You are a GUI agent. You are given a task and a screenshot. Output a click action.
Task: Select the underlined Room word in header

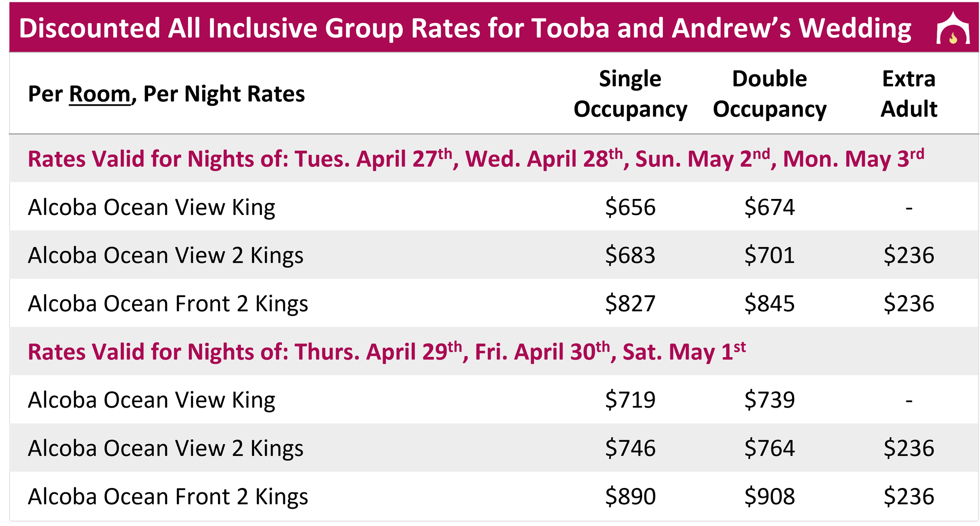coord(100,94)
